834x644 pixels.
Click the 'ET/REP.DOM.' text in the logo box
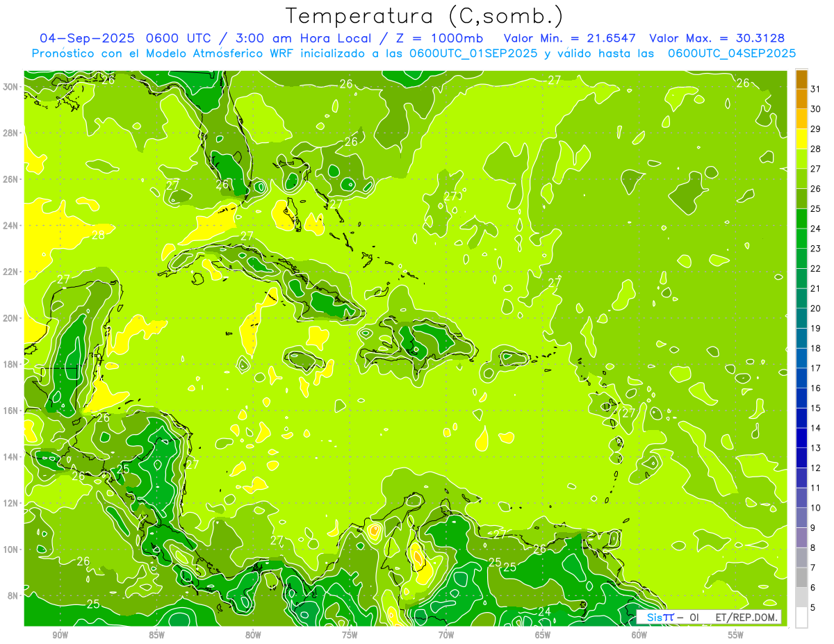(747, 617)
